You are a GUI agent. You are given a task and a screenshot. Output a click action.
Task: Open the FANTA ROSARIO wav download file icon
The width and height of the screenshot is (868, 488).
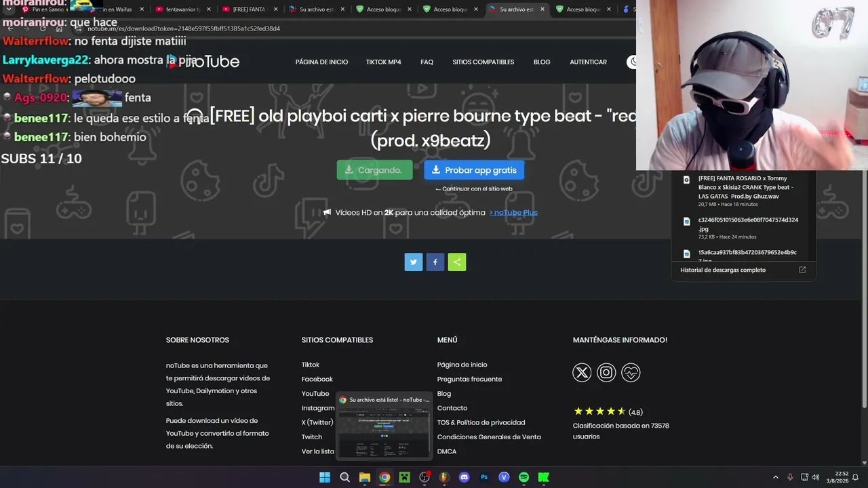(x=686, y=180)
